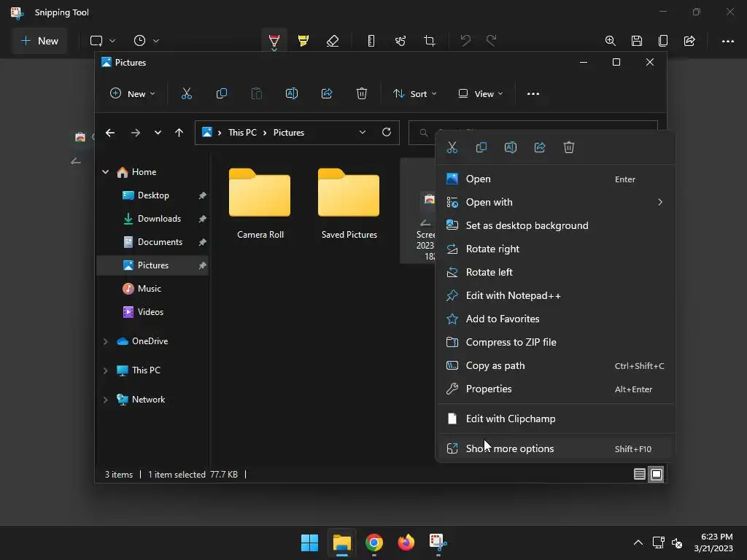The image size is (747, 560).
Task: Open the New item dropdown in File Explorer
Action: coord(133,94)
